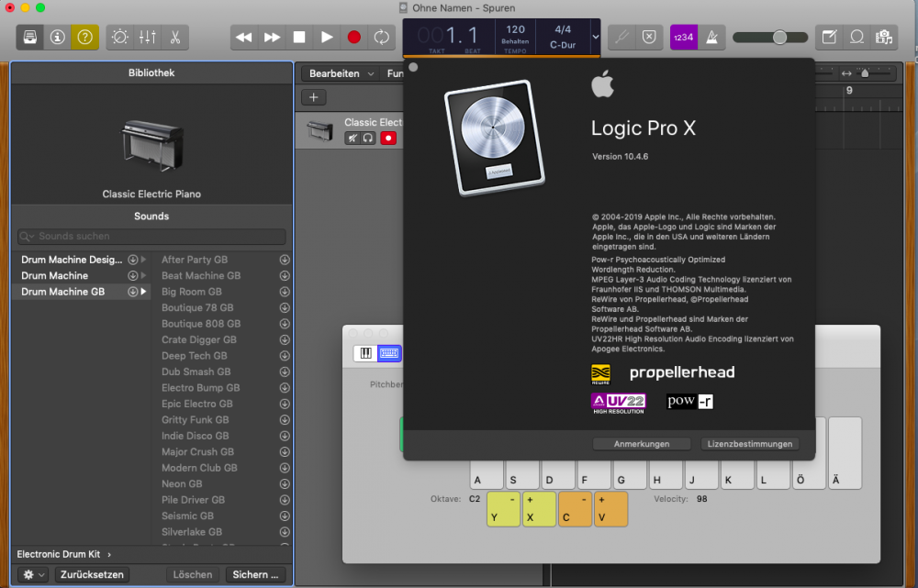The height and width of the screenshot is (588, 918).
Task: Click the Anmerkungen button in About dialog
Action: [642, 444]
